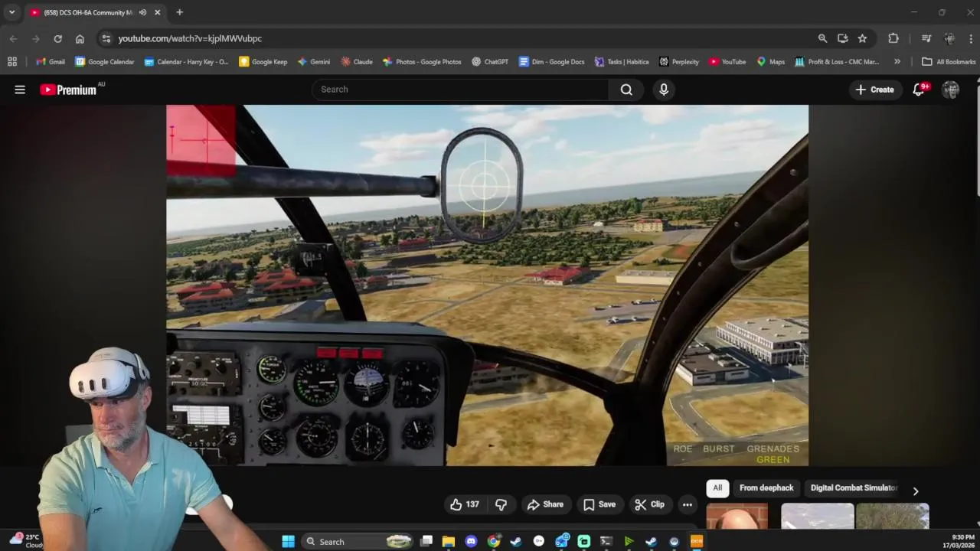Open the All Bookmarks folder
Screen dimensions: 980x551
[949, 62]
